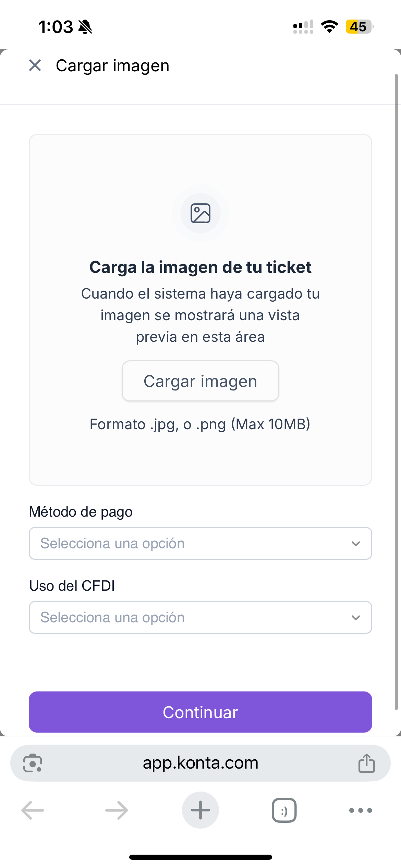Click the Método de pago chevron arrow
This screenshot has height=868, width=401.
(x=356, y=544)
